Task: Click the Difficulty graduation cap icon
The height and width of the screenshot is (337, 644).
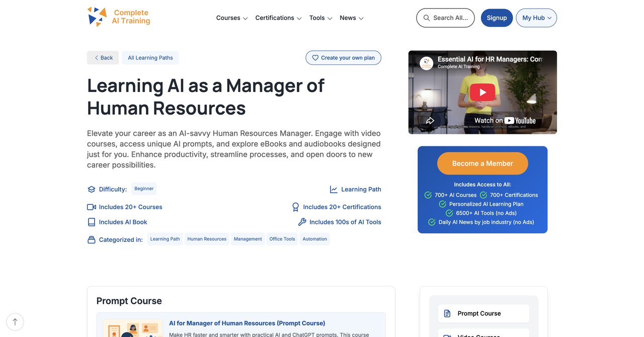Action: pos(91,190)
